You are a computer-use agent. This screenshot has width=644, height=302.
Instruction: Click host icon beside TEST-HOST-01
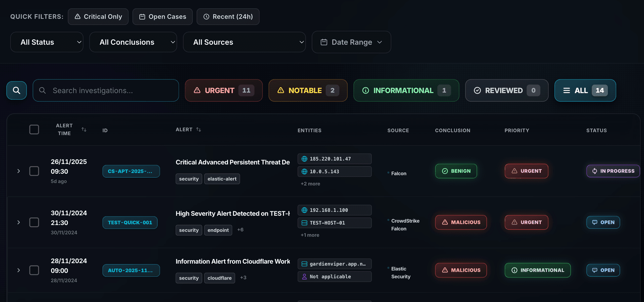(x=304, y=223)
